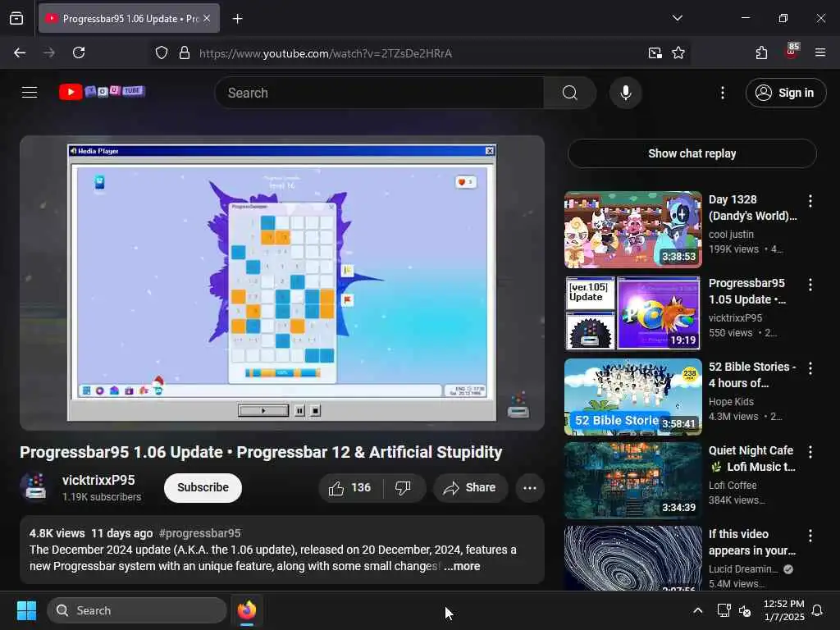The height and width of the screenshot is (630, 840).
Task: Reload the page in Firefox
Action: tap(79, 52)
